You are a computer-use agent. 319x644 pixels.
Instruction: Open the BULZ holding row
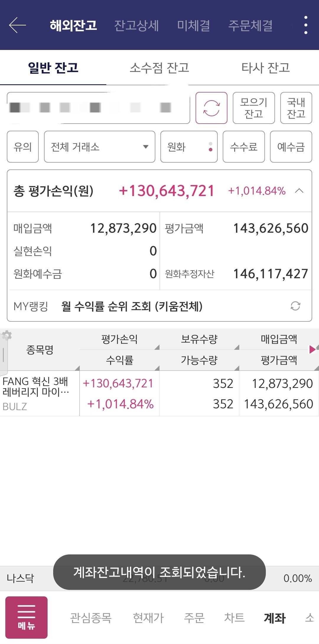(40, 393)
